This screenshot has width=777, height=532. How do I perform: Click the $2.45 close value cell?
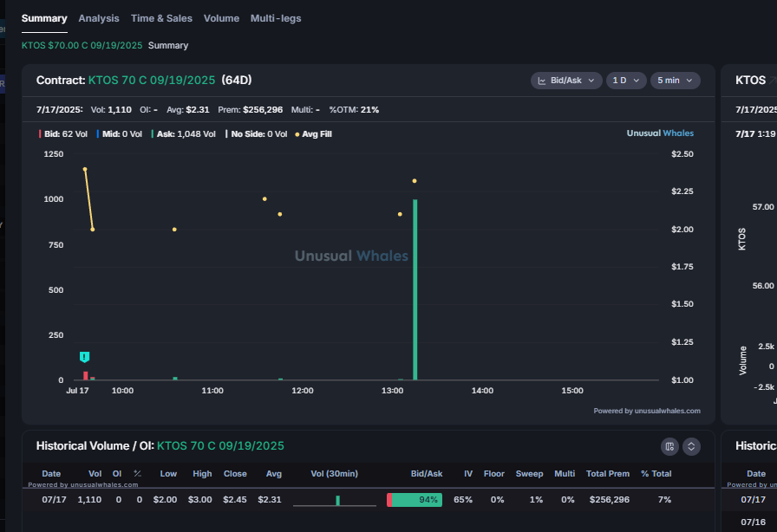[234, 499]
